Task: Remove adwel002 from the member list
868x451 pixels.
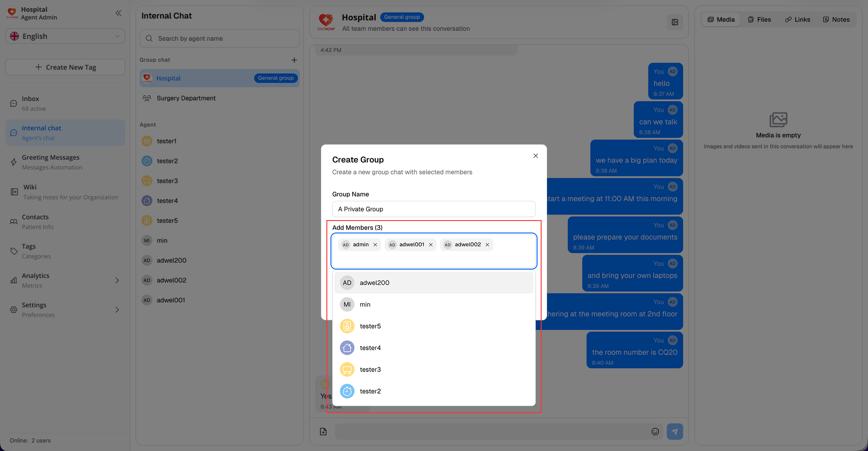Action: click(487, 245)
